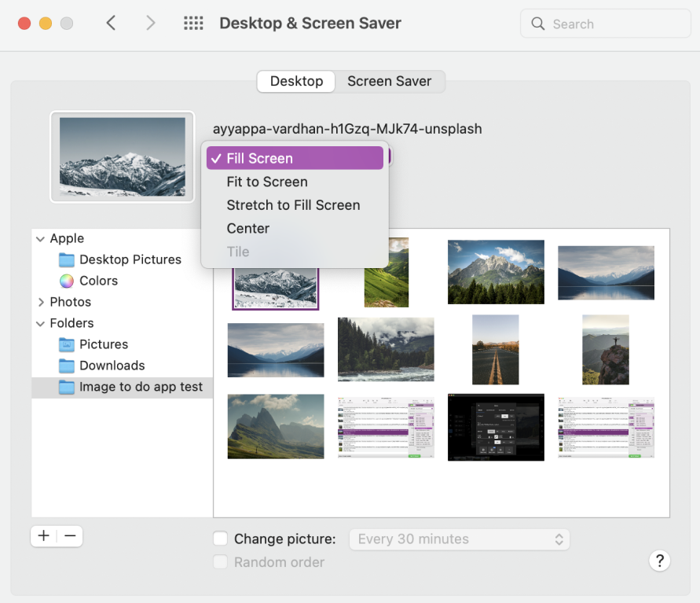Collapse the Apple section
700x603 pixels.
click(x=40, y=239)
